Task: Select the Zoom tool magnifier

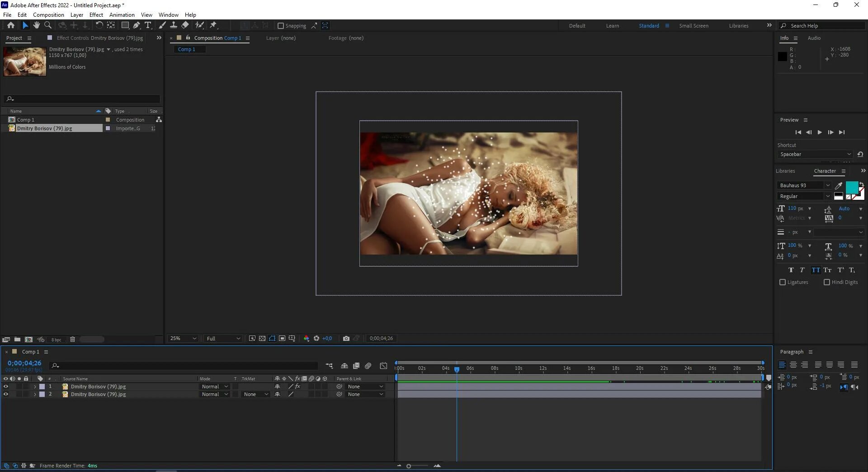Action: (x=48, y=25)
